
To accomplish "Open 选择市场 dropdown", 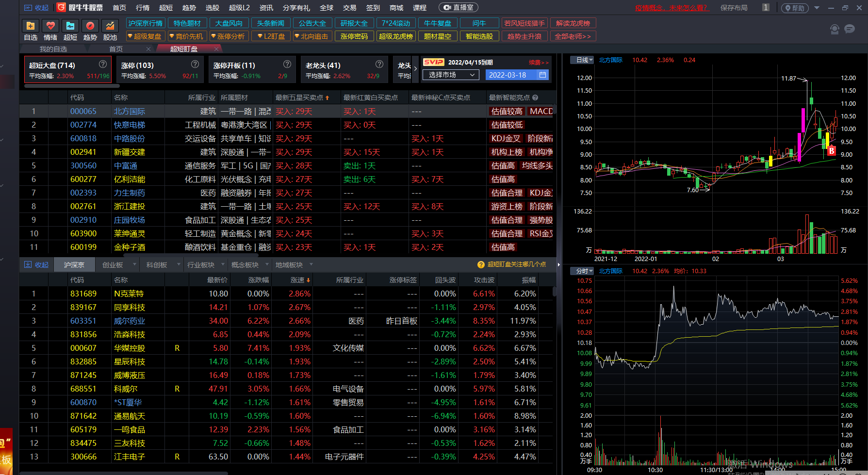I will (x=451, y=75).
